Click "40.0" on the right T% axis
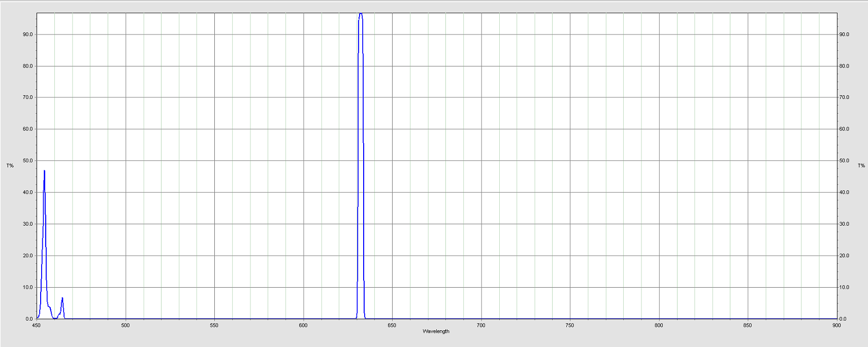This screenshot has width=868, height=347. click(x=844, y=192)
